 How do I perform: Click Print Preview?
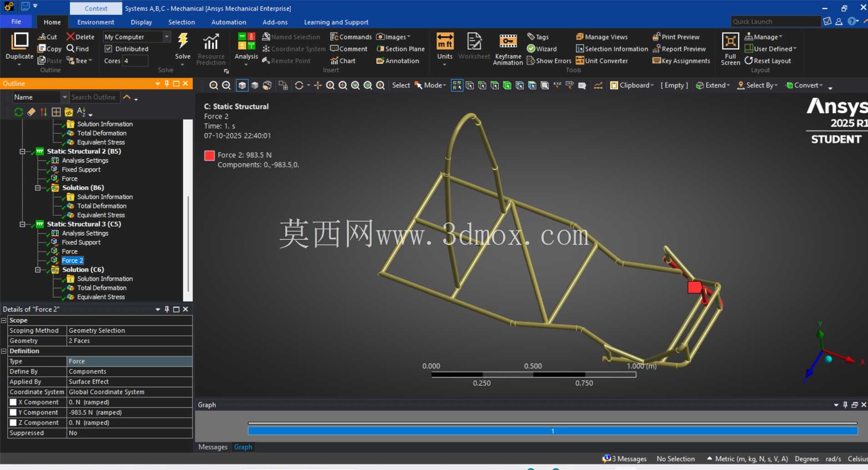[x=676, y=37]
